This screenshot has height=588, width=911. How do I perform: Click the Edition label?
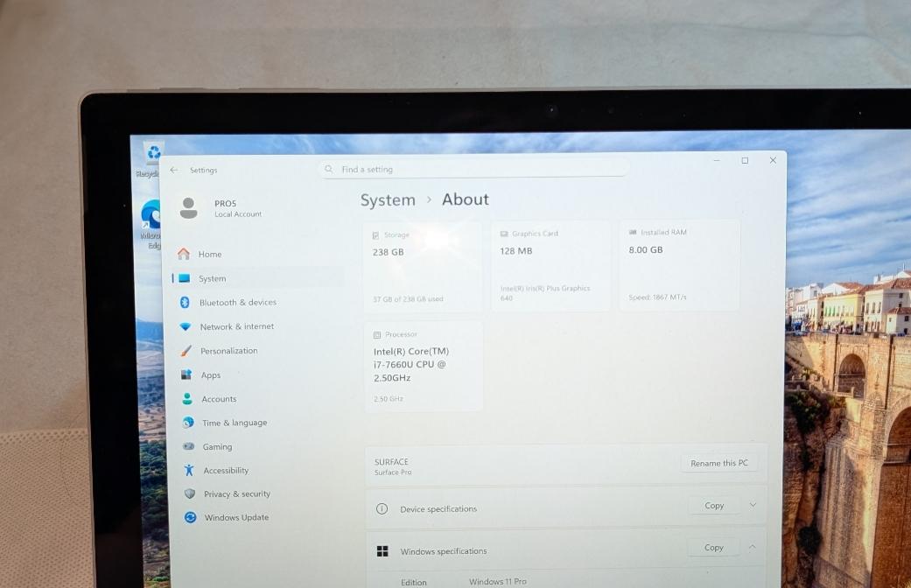413,582
